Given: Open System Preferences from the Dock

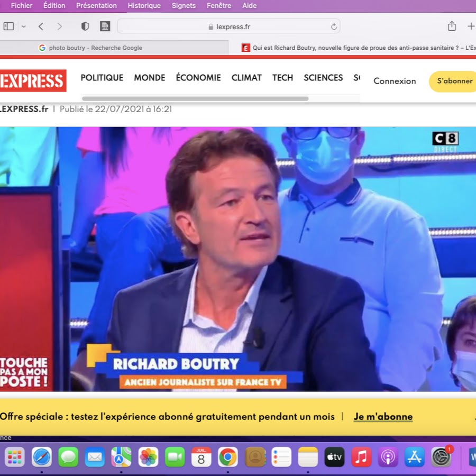Looking at the screenshot, I should [x=441, y=457].
